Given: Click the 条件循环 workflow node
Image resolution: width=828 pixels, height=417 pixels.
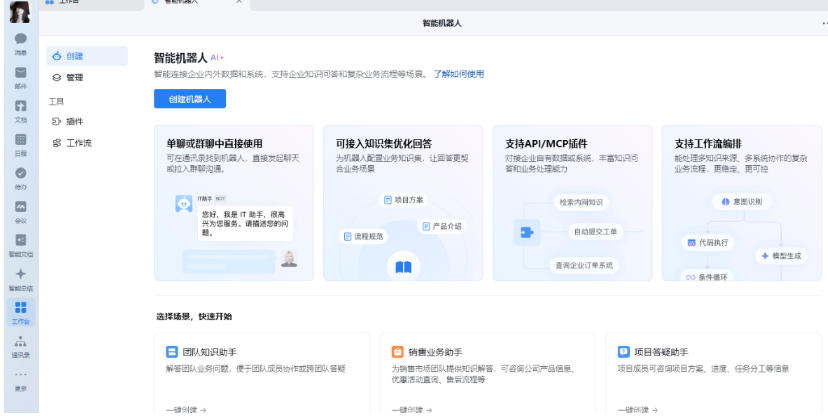Looking at the screenshot, I should tap(708, 276).
